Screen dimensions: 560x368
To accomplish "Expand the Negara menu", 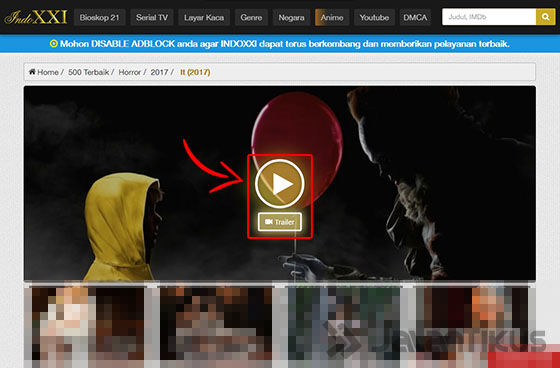I will coord(291,17).
